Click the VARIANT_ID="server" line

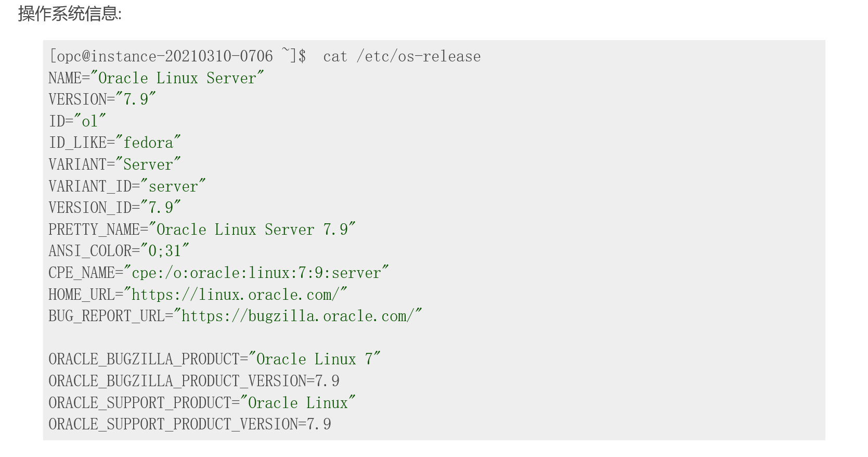tap(127, 186)
